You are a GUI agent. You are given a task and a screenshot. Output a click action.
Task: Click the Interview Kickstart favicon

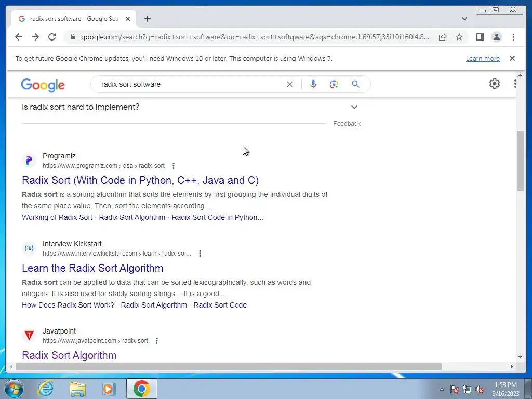click(x=29, y=248)
